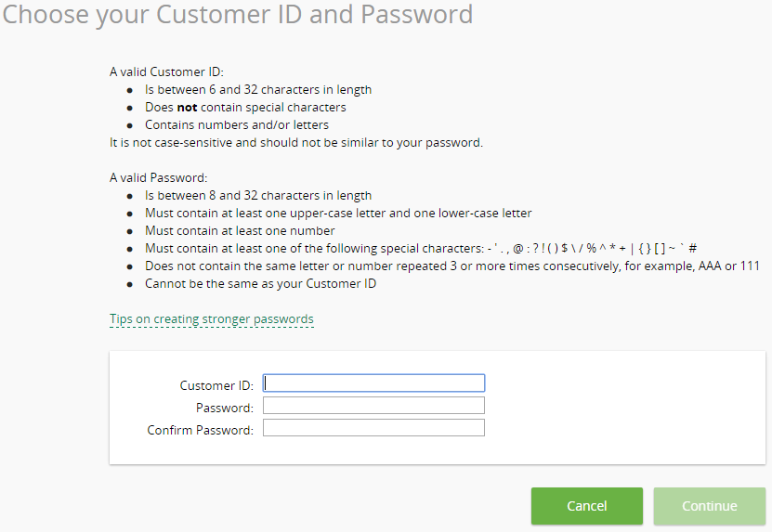Click the upper-case and lower-case letter rule
This screenshot has height=532, width=772.
pyautogui.click(x=338, y=214)
